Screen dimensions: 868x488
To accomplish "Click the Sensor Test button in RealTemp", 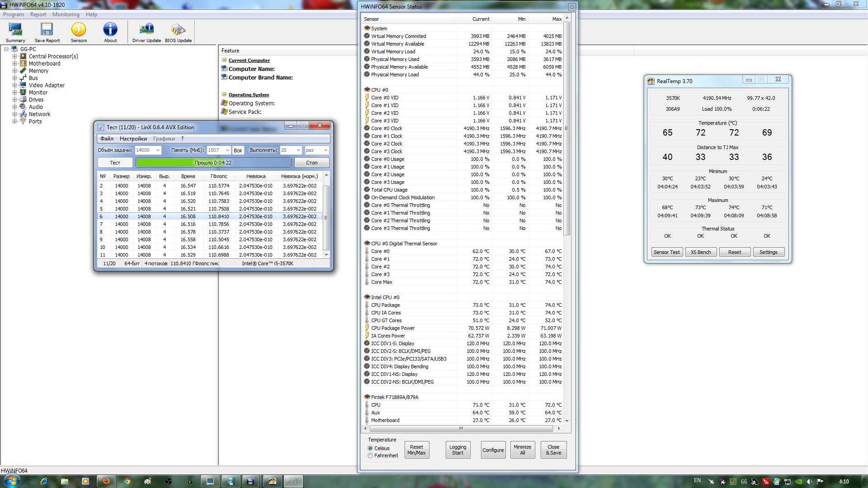I will [666, 252].
